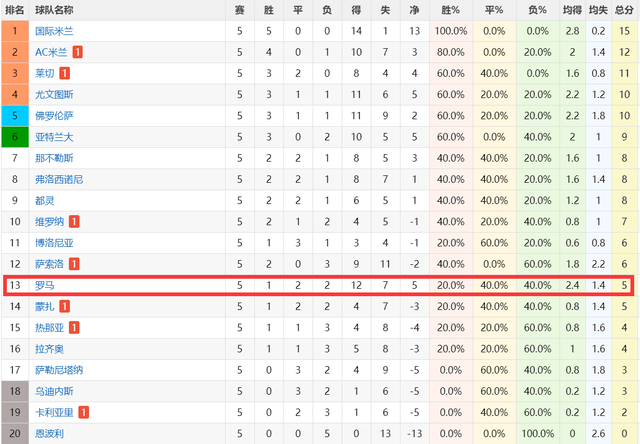Screen dimensions: 640x444
Task: Sort by the 胜% column header
Action: point(451,10)
